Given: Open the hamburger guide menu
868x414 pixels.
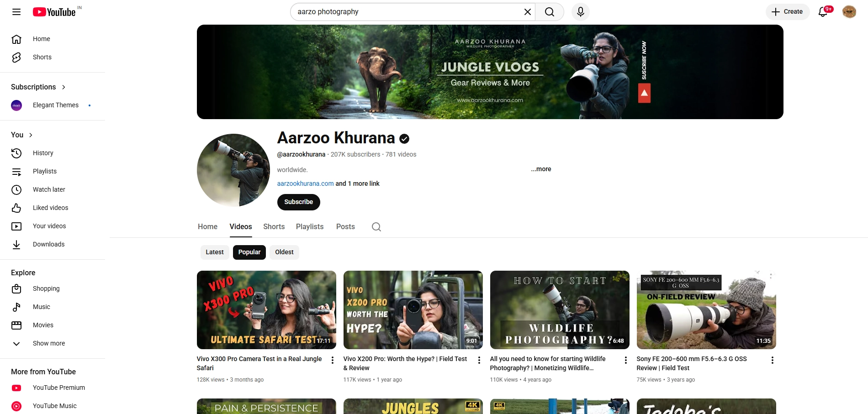Looking at the screenshot, I should 16,12.
